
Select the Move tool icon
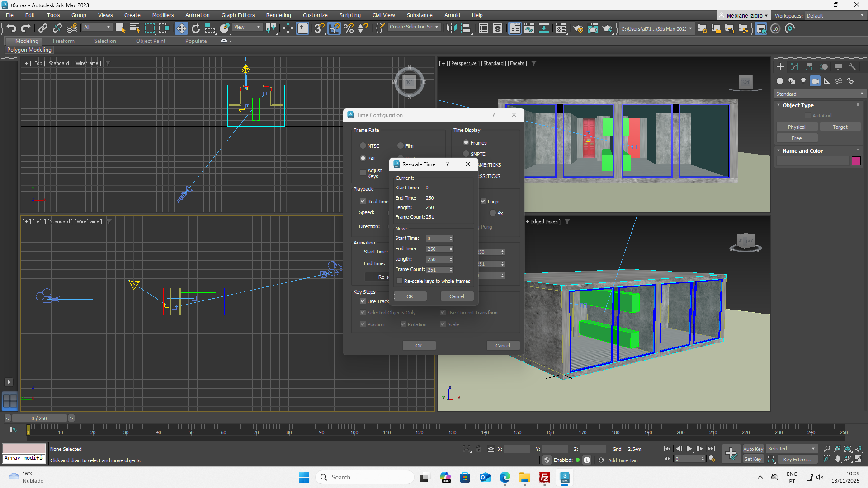pos(181,28)
